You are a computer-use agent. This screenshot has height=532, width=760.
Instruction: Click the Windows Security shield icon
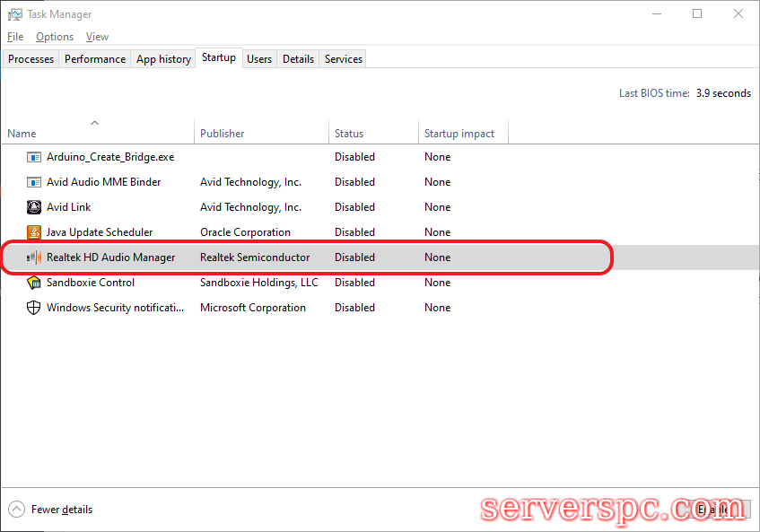tap(34, 308)
